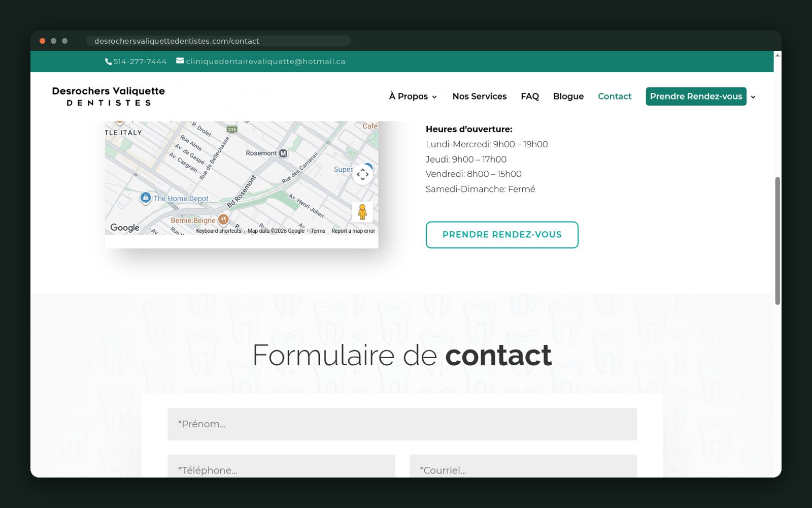Click Report a map error
This screenshot has height=508, width=812.
353,231
